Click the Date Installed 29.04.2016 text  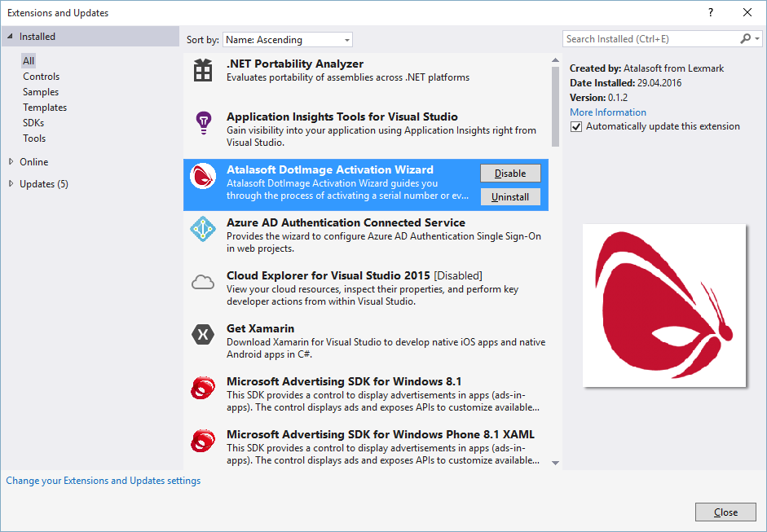click(x=626, y=82)
